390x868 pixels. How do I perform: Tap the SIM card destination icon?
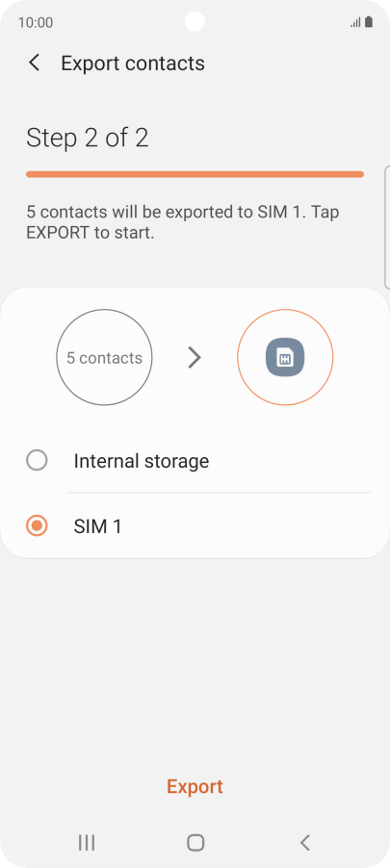click(x=285, y=358)
